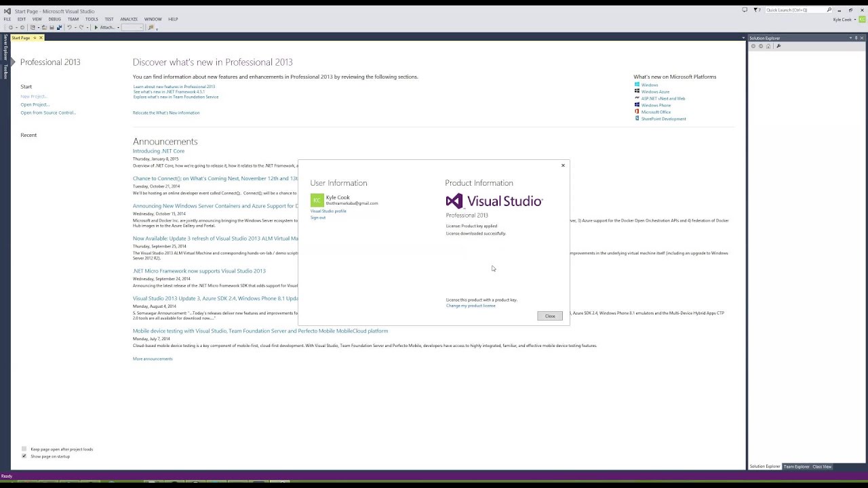The width and height of the screenshot is (868, 488).
Task: Click the Undo toolbar icon
Action: tap(70, 28)
